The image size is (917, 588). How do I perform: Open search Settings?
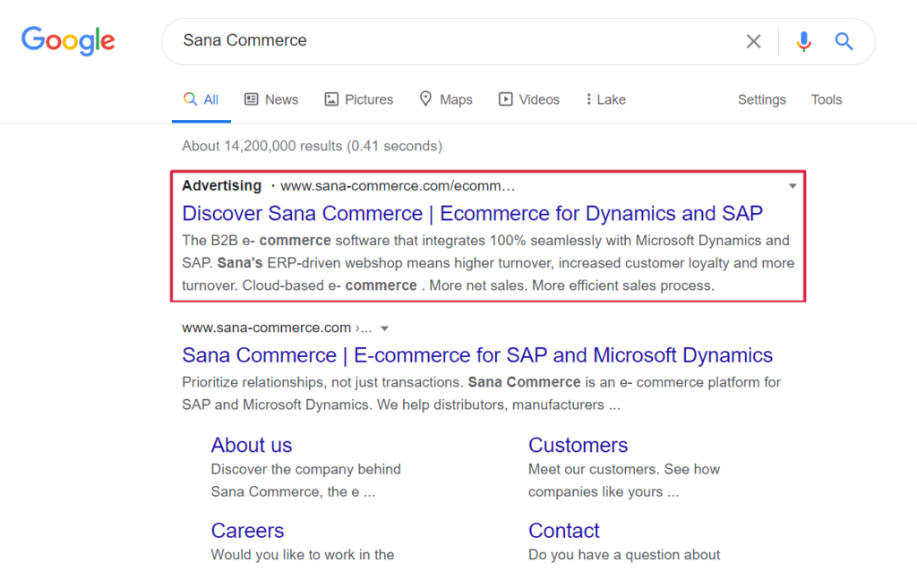point(761,99)
